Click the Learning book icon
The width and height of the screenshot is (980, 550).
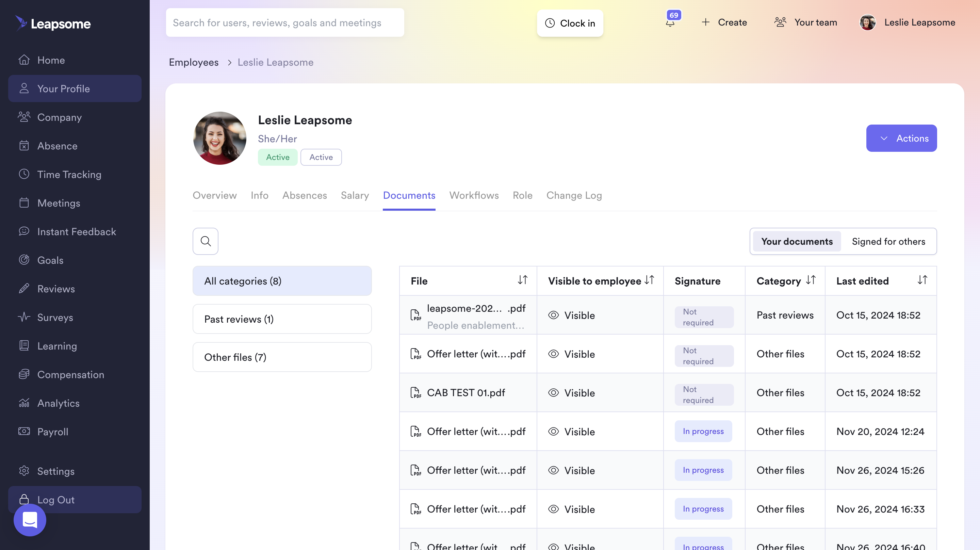point(24,345)
